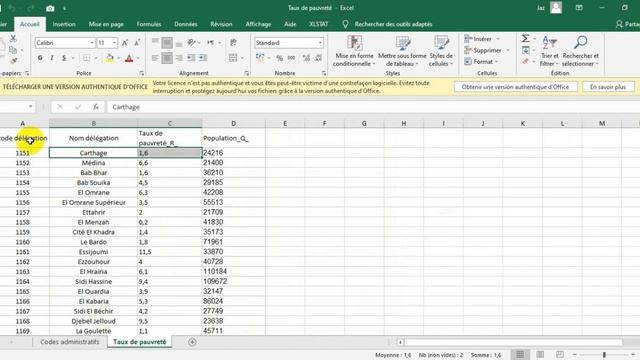The height and width of the screenshot is (360, 640).
Task: Add a new sheet with plus icon
Action: (x=192, y=342)
